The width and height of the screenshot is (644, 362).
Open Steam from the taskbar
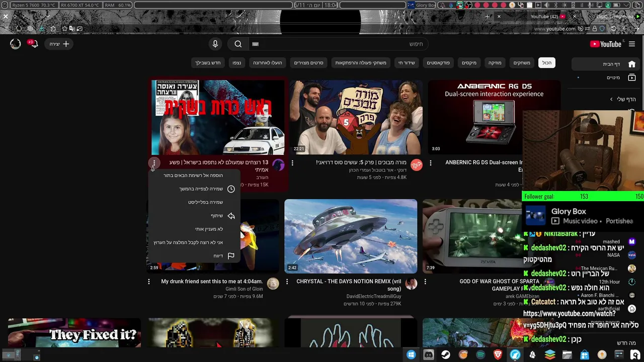(446, 355)
